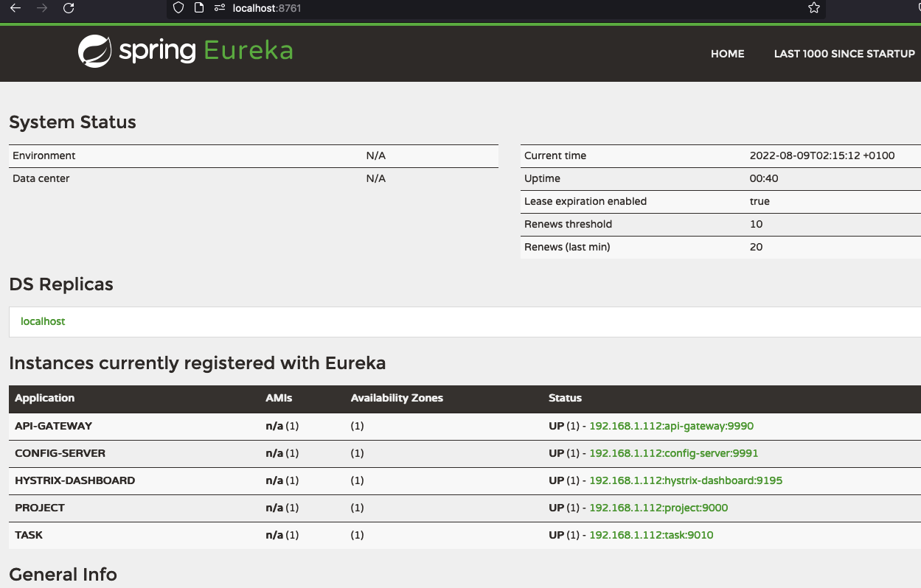Open site permissions icon in address bar
The height and width of the screenshot is (588, 921).
(219, 8)
